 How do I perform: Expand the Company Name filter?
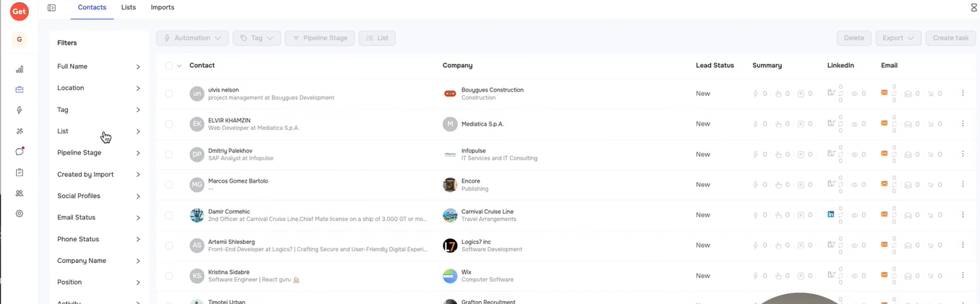99,261
